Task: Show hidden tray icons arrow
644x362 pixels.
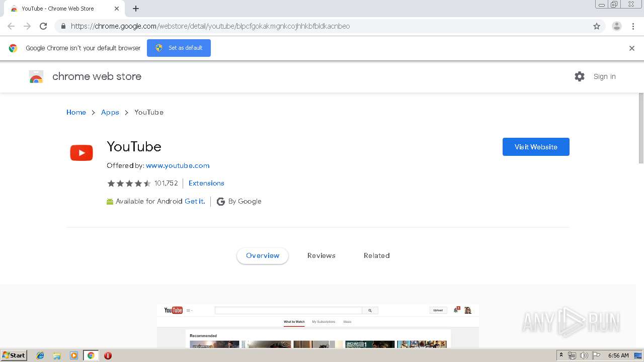Action: click(x=561, y=355)
